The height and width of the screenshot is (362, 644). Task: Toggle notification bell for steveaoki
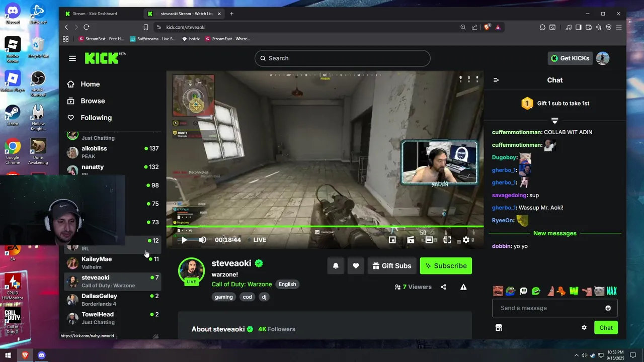coord(336,266)
